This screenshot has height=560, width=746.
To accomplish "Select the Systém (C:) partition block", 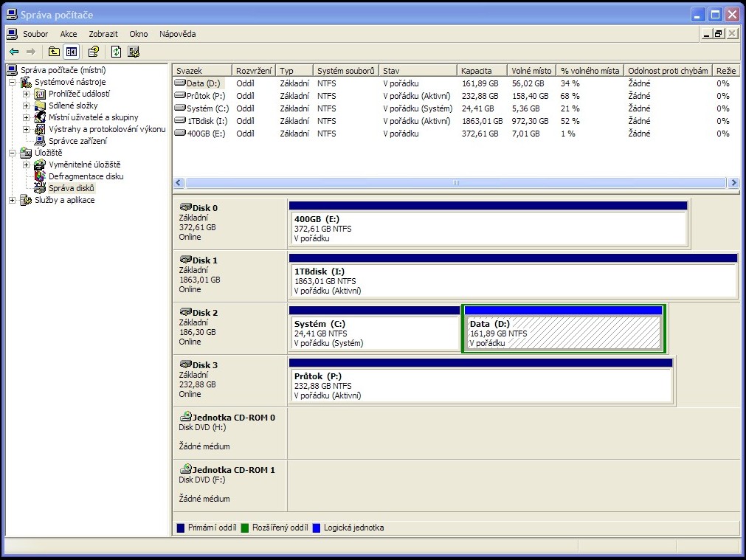I will tap(373, 333).
